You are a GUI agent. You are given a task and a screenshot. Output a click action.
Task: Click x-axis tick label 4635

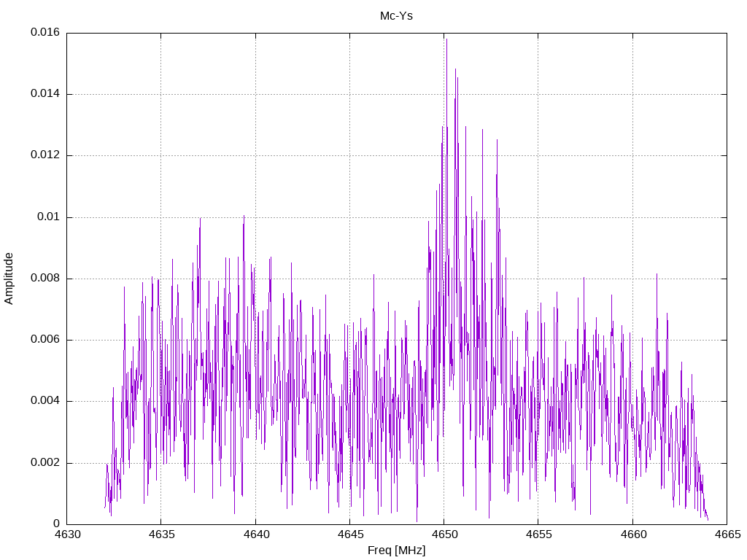pyautogui.click(x=162, y=534)
